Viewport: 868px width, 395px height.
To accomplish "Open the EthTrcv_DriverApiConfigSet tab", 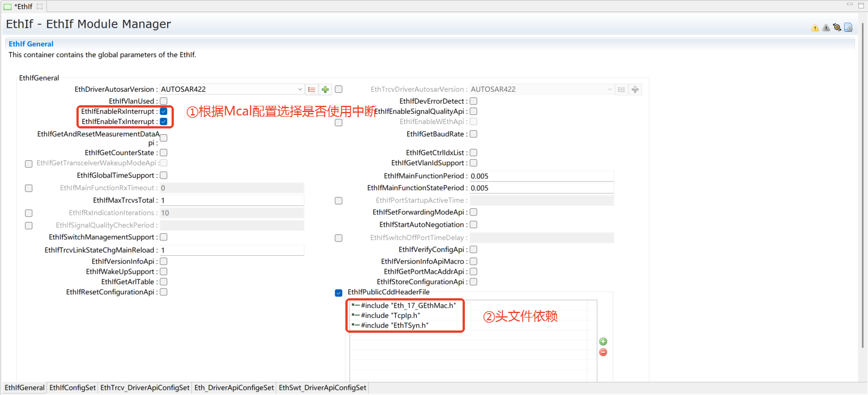I will (145, 388).
